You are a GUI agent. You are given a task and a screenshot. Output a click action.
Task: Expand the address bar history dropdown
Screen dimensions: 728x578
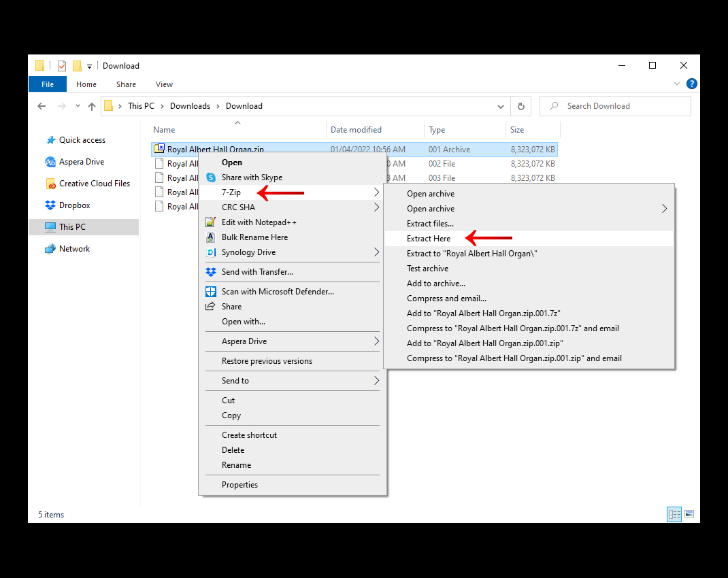click(x=501, y=107)
